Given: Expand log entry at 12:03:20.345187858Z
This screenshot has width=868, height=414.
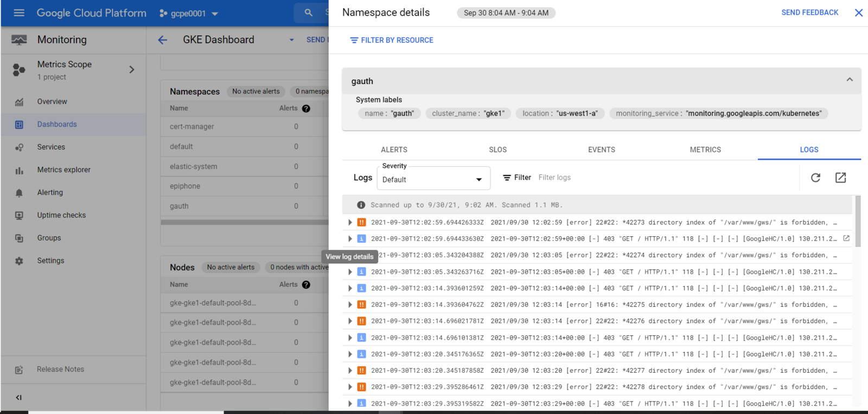Looking at the screenshot, I should 350,371.
